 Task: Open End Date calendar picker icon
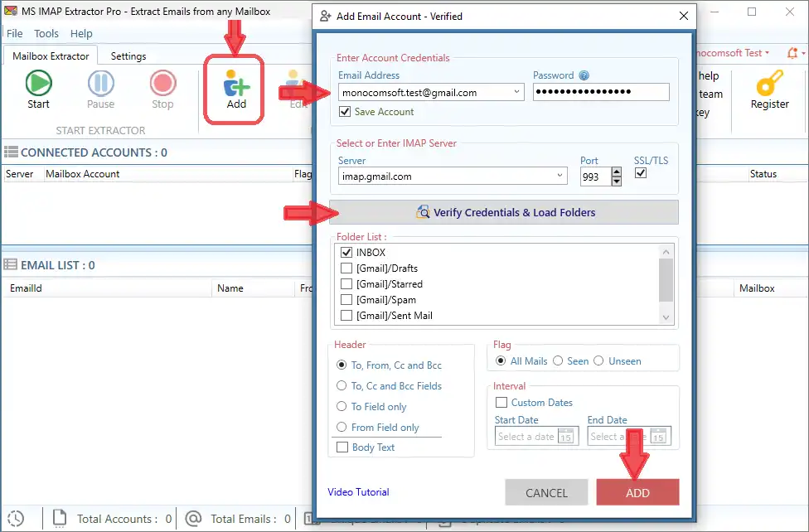(658, 437)
